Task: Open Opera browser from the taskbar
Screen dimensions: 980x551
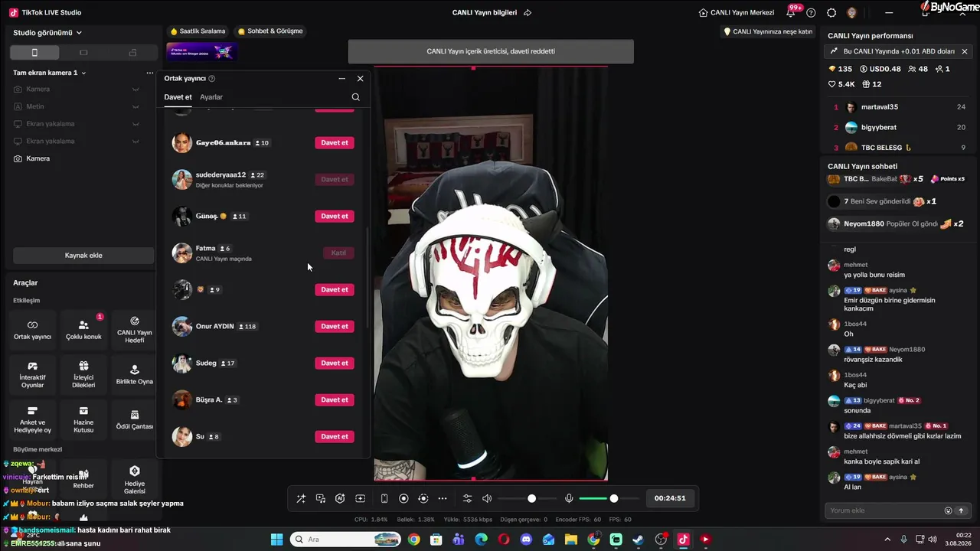Action: 504,540
